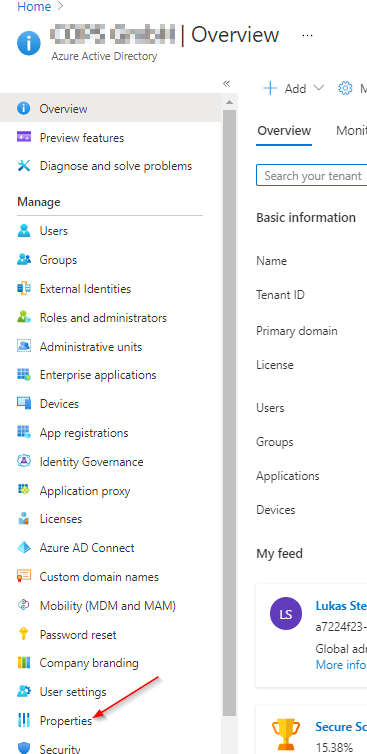Switch to the Monitoring tab
Viewport: 367px width, 754px height.
click(351, 130)
